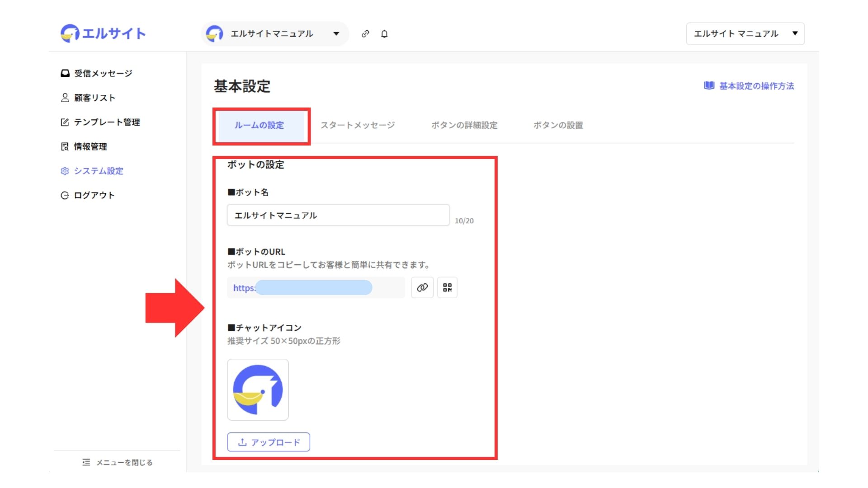Collapse the sidebar with the メニューを閉じる icon

coord(86,462)
